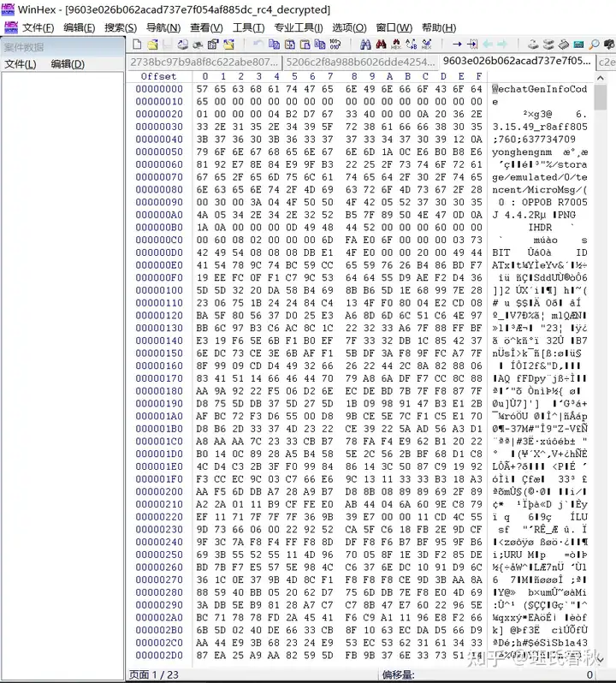Click the 'WechatGenInfoCod' decoded text
This screenshot has height=683, width=616.
coord(540,89)
